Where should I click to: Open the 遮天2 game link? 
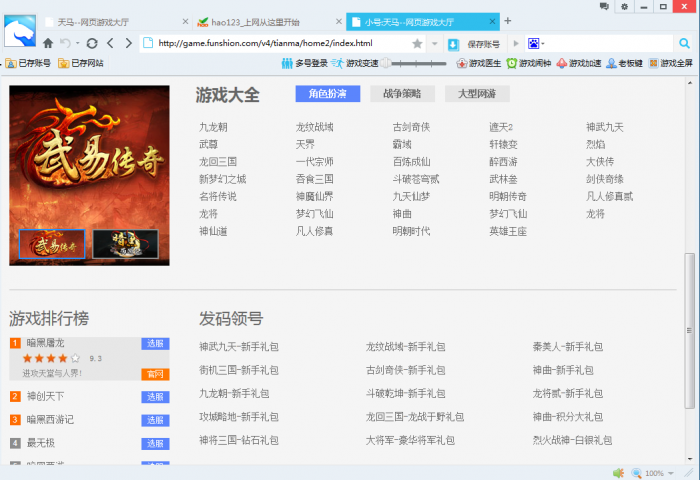(501, 127)
